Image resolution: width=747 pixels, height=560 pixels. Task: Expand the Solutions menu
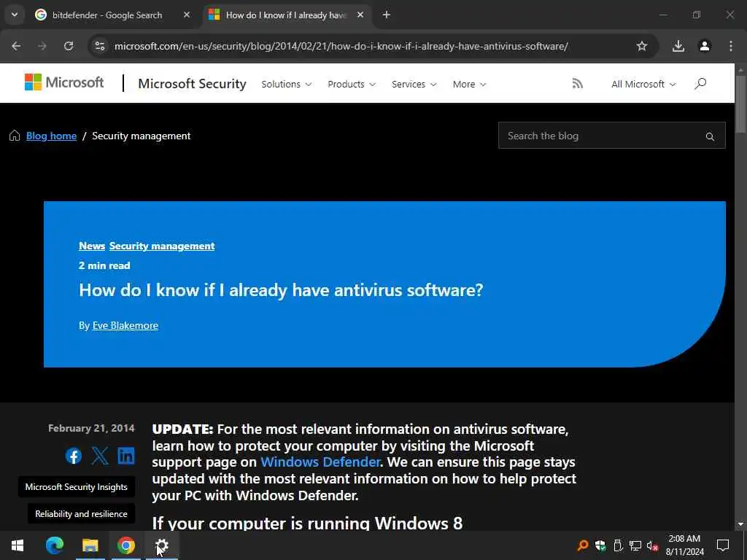286,85
